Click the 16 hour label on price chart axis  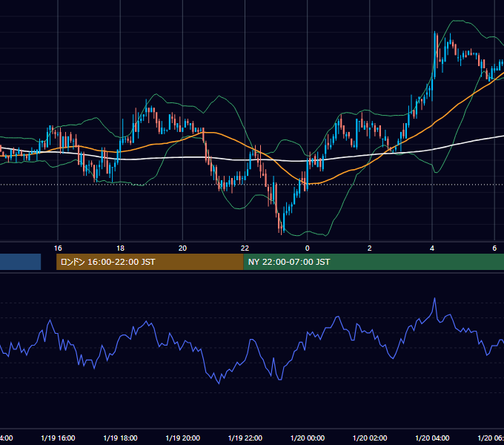[x=58, y=248]
